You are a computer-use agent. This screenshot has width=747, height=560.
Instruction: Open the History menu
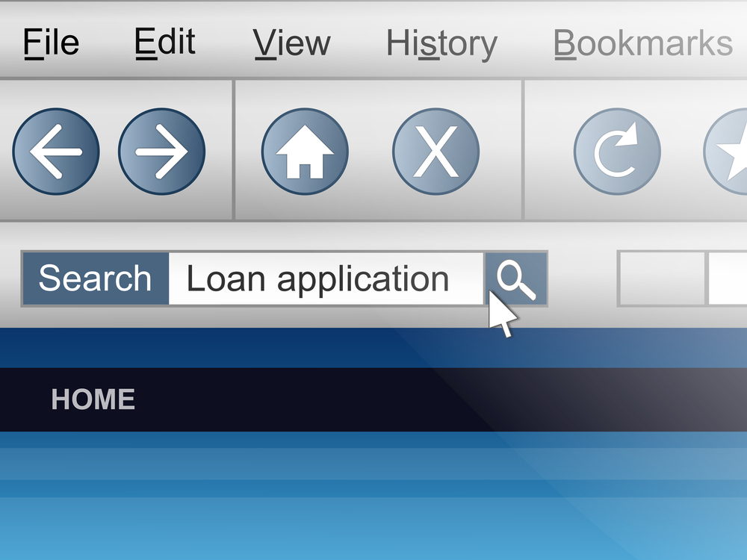point(441,44)
